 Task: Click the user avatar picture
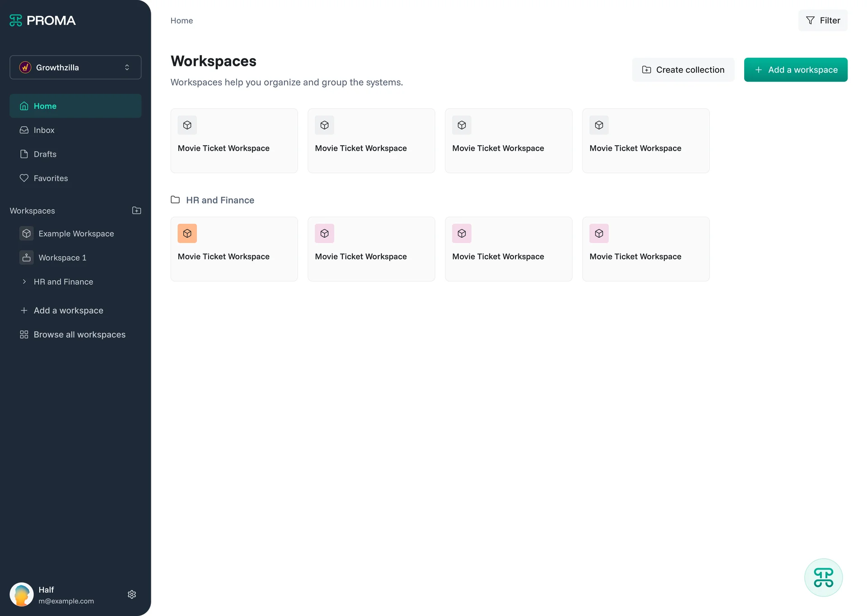tap(22, 594)
